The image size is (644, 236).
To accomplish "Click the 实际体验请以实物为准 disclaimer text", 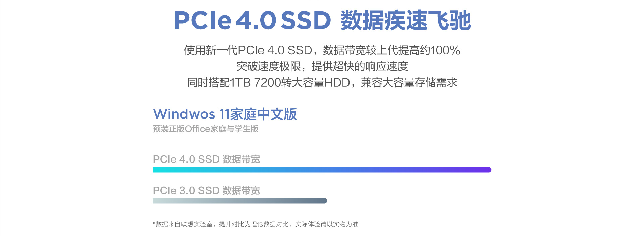I will pos(327,224).
